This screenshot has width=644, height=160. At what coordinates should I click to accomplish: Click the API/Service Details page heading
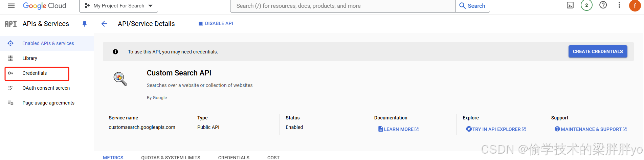[x=146, y=24]
